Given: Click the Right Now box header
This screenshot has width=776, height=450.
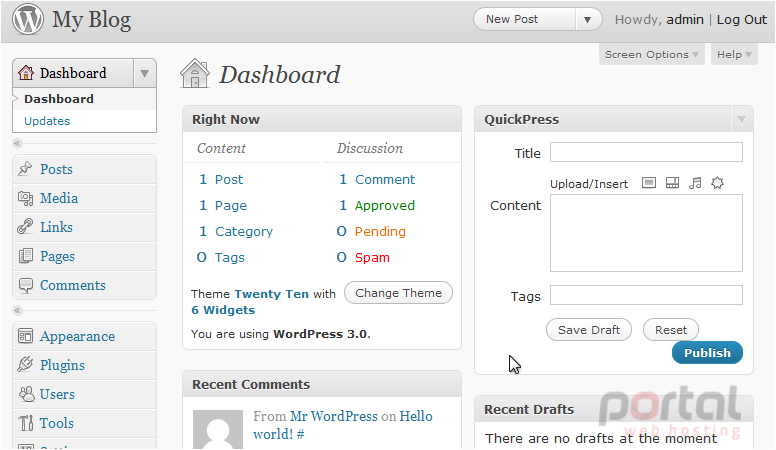Looking at the screenshot, I should [x=322, y=119].
